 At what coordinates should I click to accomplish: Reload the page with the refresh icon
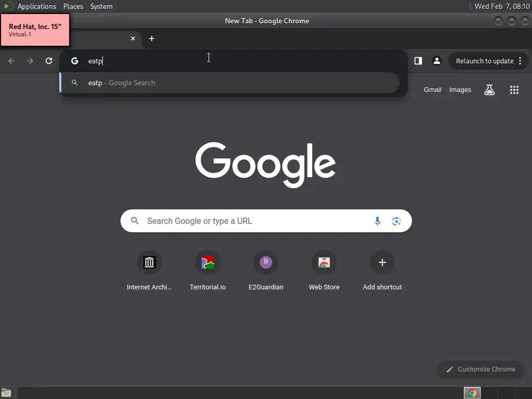pyautogui.click(x=49, y=61)
